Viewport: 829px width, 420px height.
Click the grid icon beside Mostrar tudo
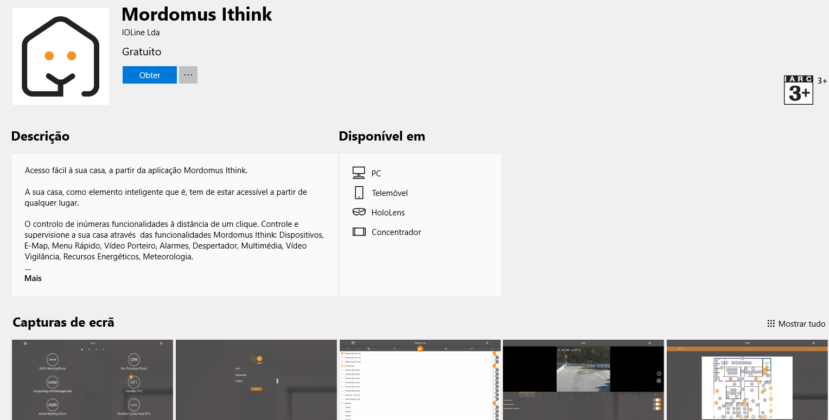click(771, 324)
